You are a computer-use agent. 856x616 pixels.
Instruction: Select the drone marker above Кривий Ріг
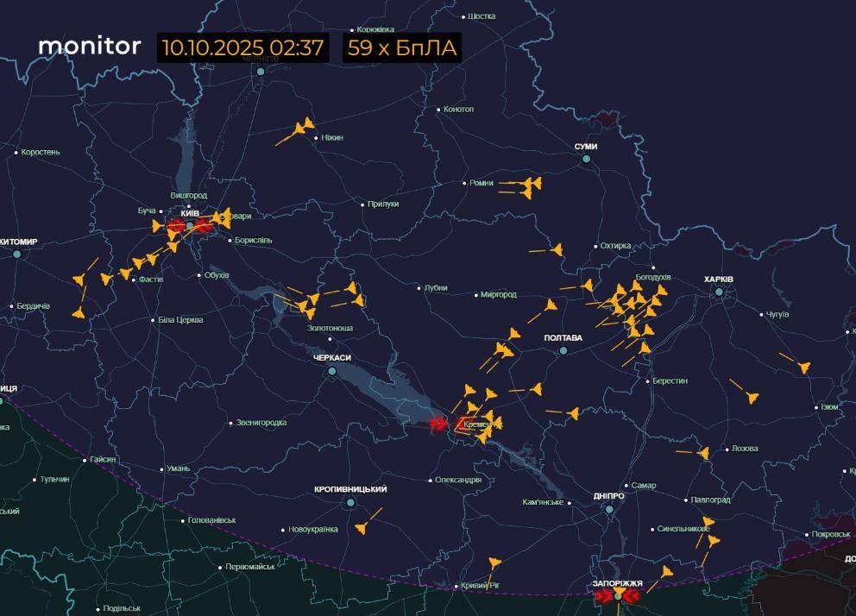pyautogui.click(x=494, y=563)
